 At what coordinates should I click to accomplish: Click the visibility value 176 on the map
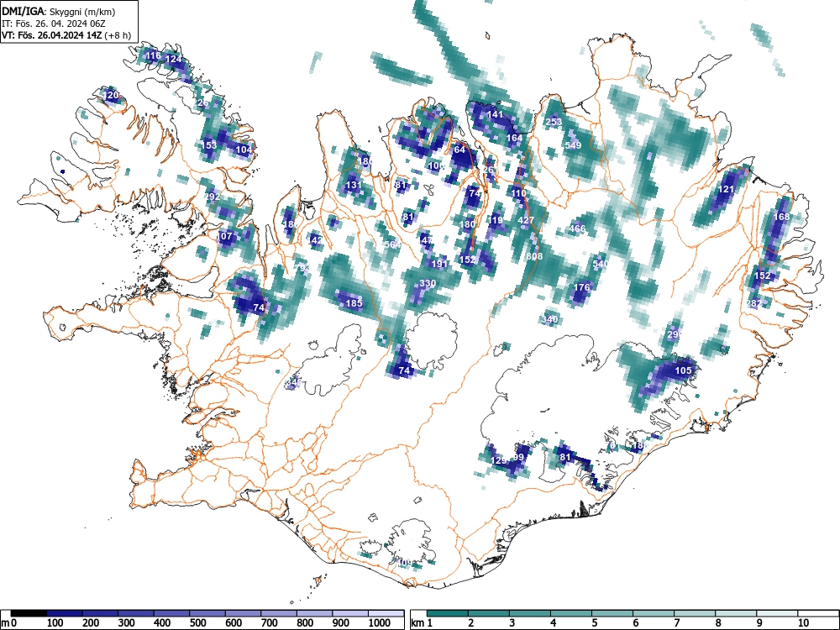tap(581, 287)
